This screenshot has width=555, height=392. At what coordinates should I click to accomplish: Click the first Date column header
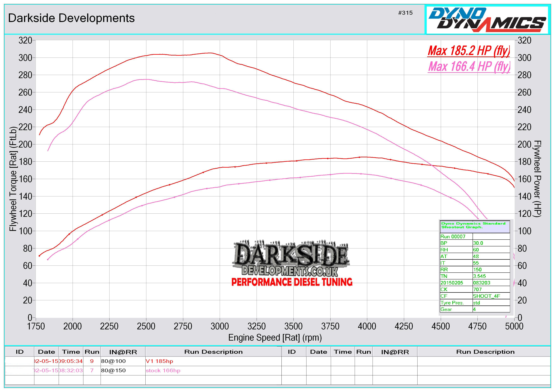[46, 352]
